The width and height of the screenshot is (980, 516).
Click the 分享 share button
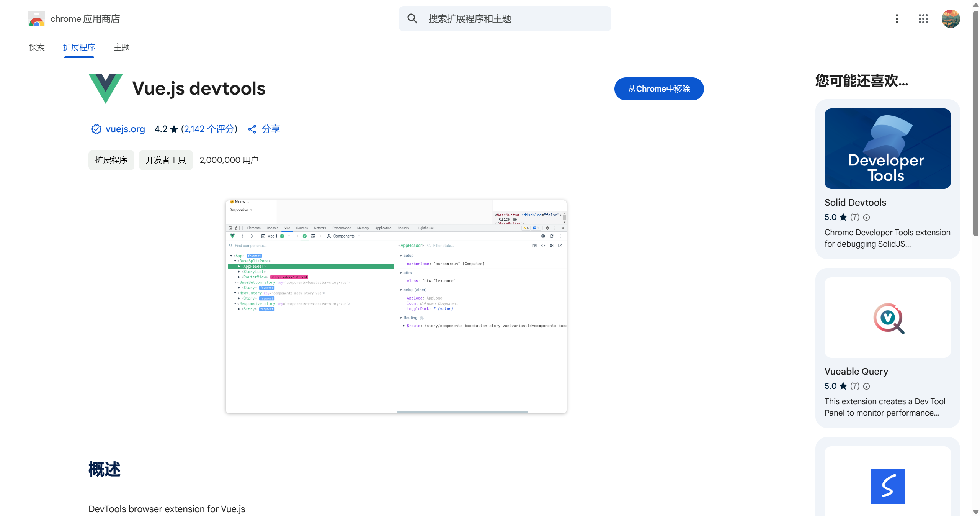coord(264,129)
